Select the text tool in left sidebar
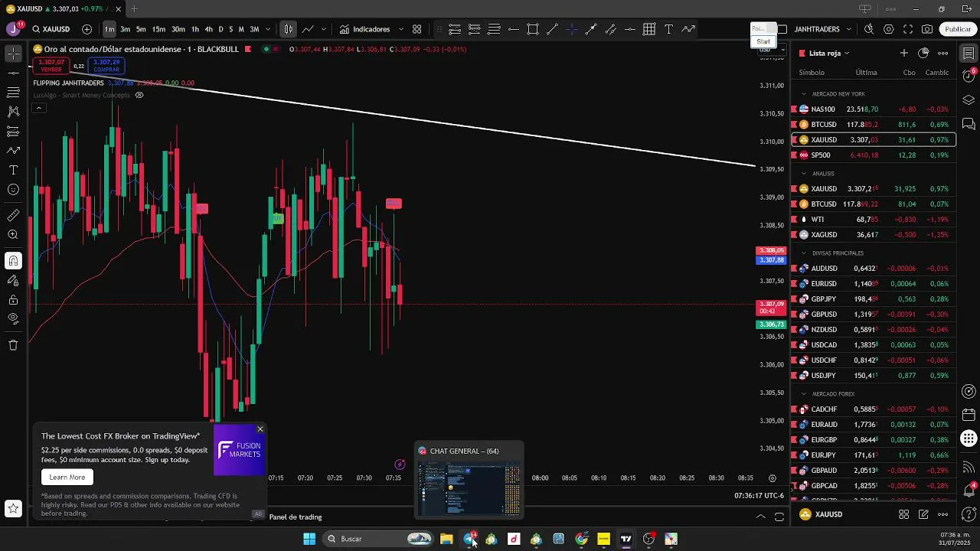 pyautogui.click(x=13, y=169)
